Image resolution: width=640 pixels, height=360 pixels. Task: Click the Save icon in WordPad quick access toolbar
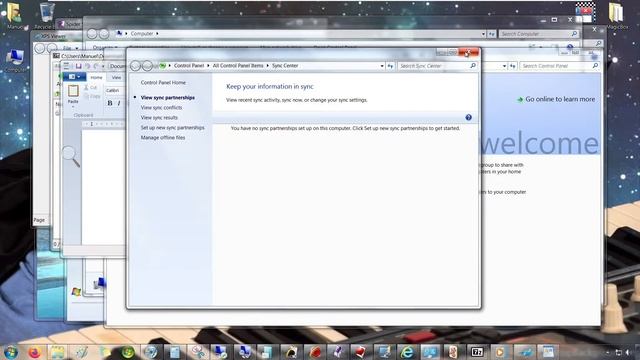(78, 66)
